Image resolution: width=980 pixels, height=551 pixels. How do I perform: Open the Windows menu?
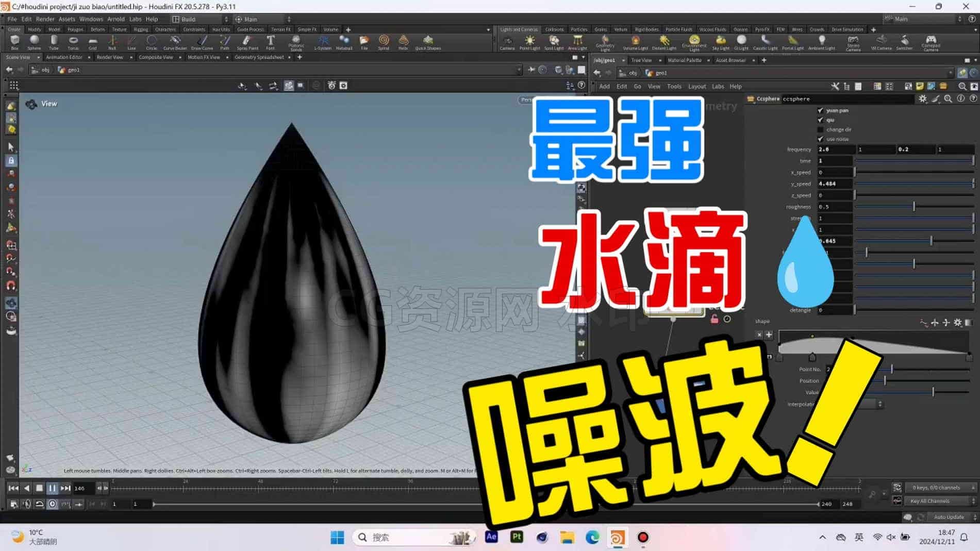(91, 19)
